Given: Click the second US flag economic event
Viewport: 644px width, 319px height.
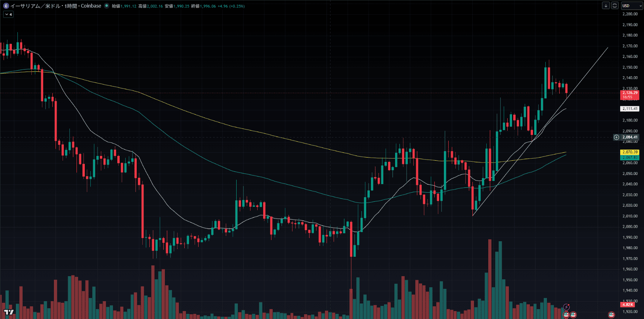Looking at the screenshot, I should 573,315.
